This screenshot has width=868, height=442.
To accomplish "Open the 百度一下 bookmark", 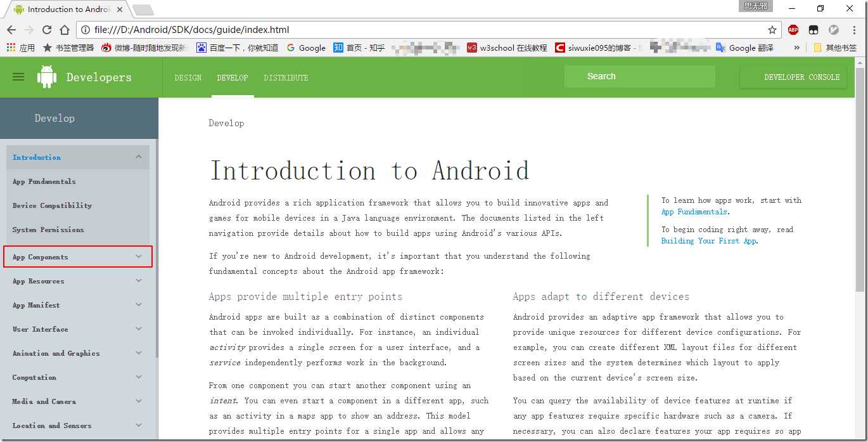I will click(237, 48).
